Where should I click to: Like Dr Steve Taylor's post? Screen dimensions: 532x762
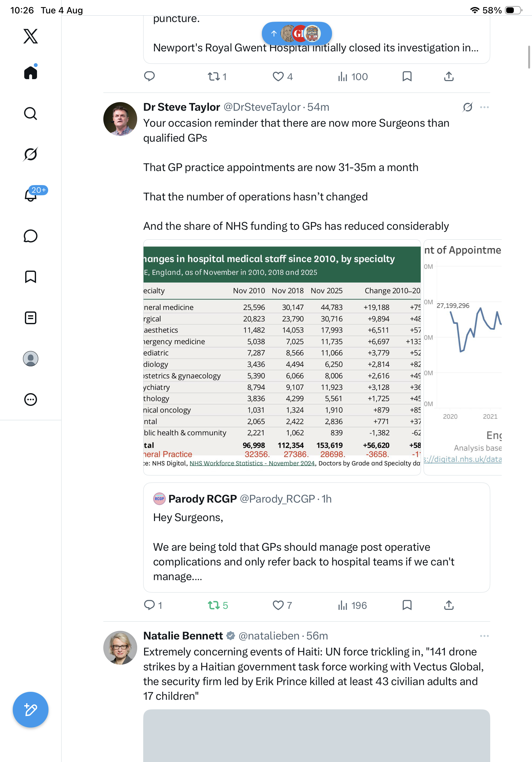282,605
